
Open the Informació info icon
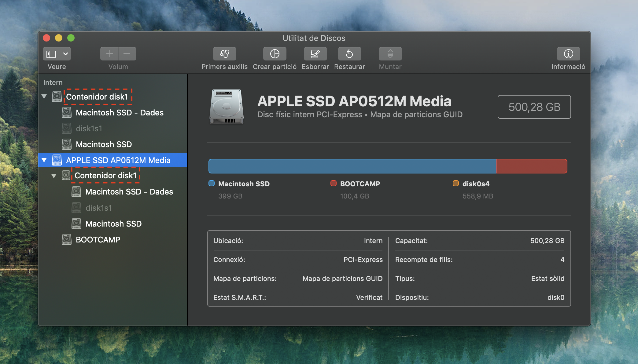[x=568, y=54]
